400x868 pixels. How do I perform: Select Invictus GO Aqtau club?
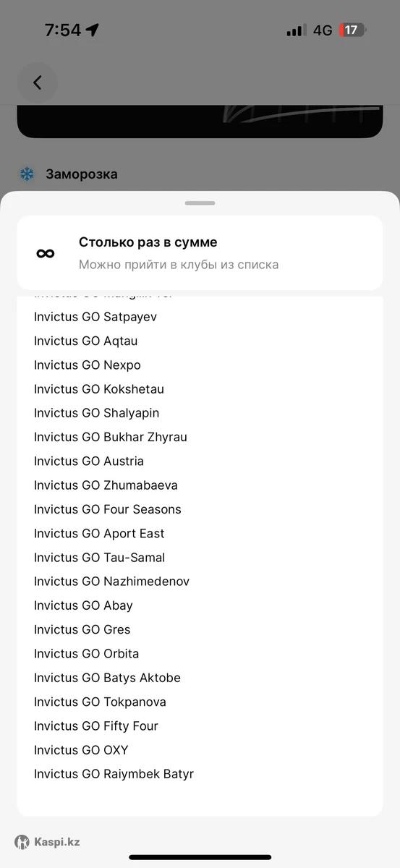tap(85, 341)
